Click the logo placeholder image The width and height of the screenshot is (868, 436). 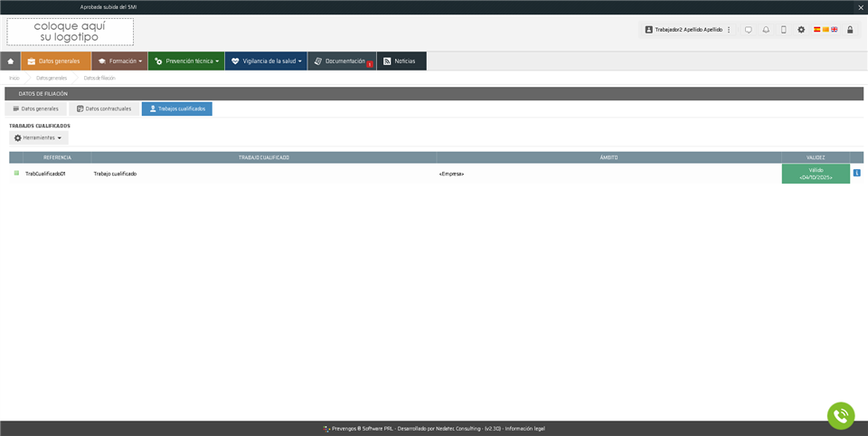point(71,32)
